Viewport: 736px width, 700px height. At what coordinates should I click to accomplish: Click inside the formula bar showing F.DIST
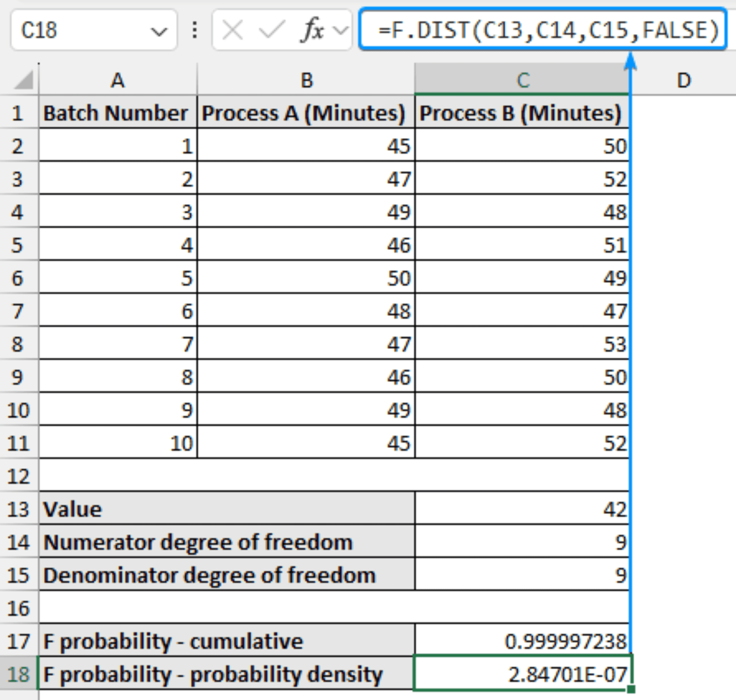tap(541, 28)
